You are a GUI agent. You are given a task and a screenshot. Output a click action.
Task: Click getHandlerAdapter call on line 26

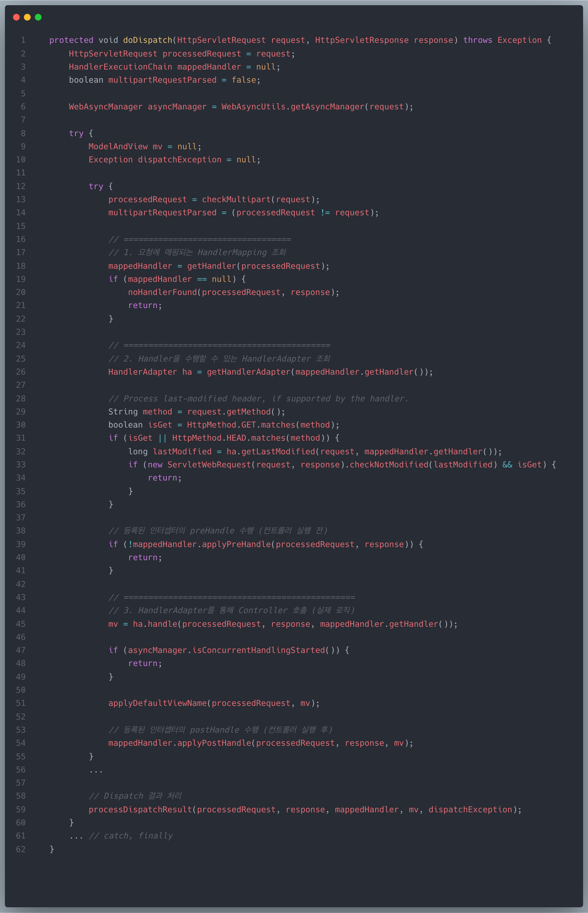[248, 372]
